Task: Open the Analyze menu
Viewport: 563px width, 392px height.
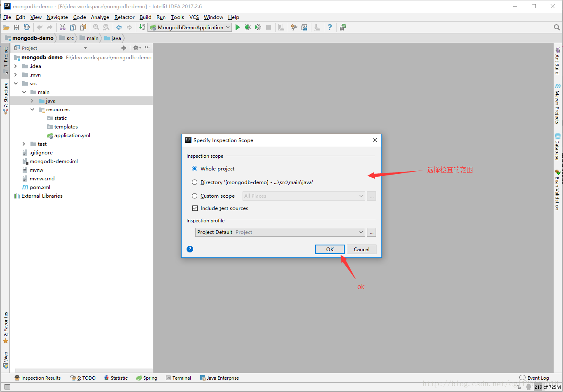Action: [100, 17]
